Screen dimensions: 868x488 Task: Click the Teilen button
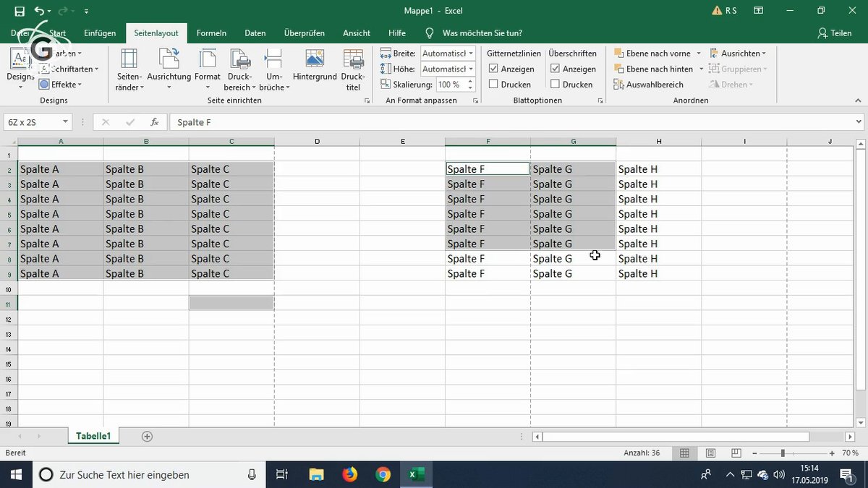tap(835, 33)
